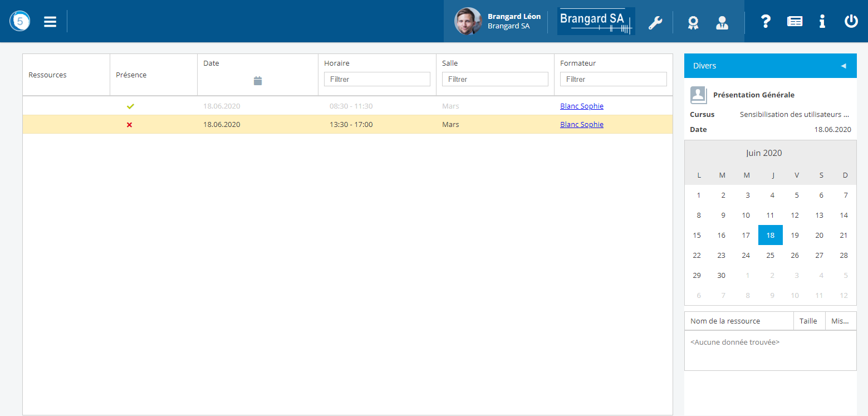Open the information icon
This screenshot has width=868, height=416.
(x=822, y=22)
